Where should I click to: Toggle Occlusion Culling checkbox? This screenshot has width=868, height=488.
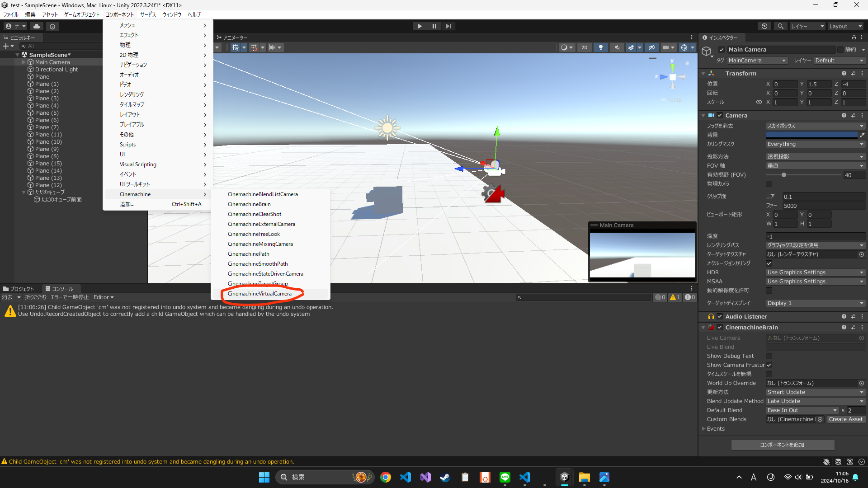tap(769, 263)
